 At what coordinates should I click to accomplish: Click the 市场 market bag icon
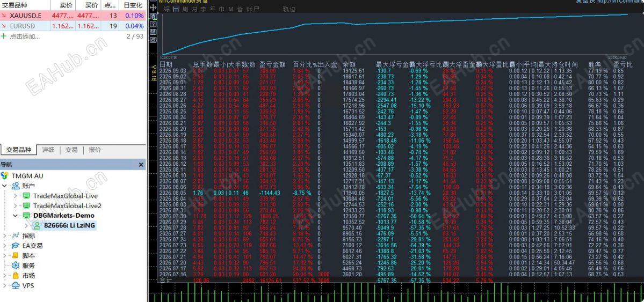coord(16,275)
